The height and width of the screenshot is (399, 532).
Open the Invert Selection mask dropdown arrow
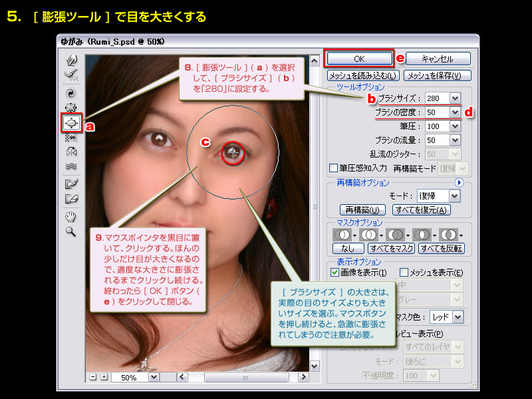click(x=461, y=235)
